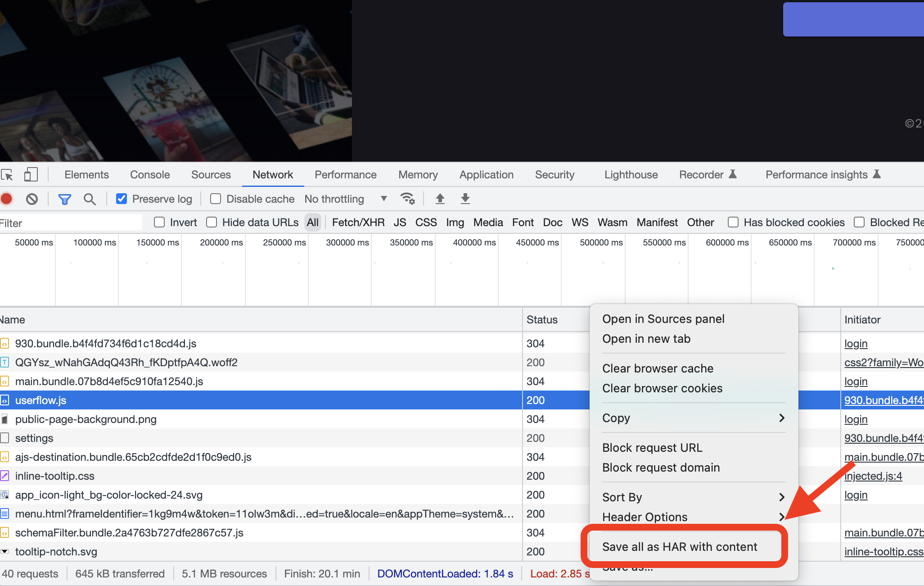Image resolution: width=924 pixels, height=586 pixels.
Task: Open network search with magnifier icon
Action: pos(90,199)
